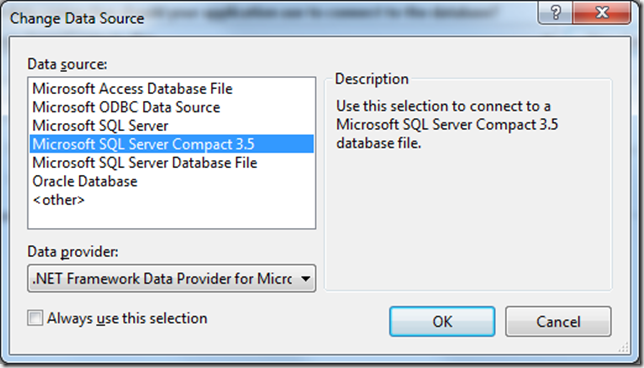Choose the <other> data source option

(172, 199)
